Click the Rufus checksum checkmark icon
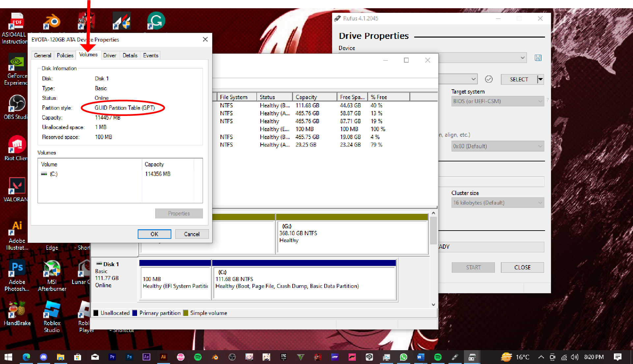This screenshot has width=633, height=364. click(489, 79)
